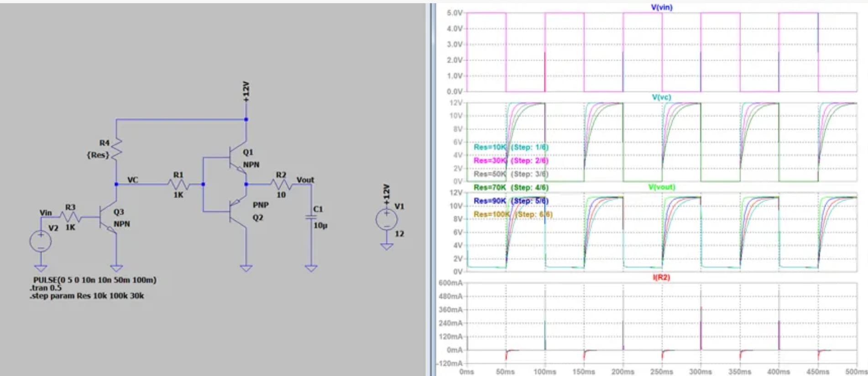The width and height of the screenshot is (868, 376).
Task: Click the V1 12V supply source symbol
Action: (x=387, y=219)
